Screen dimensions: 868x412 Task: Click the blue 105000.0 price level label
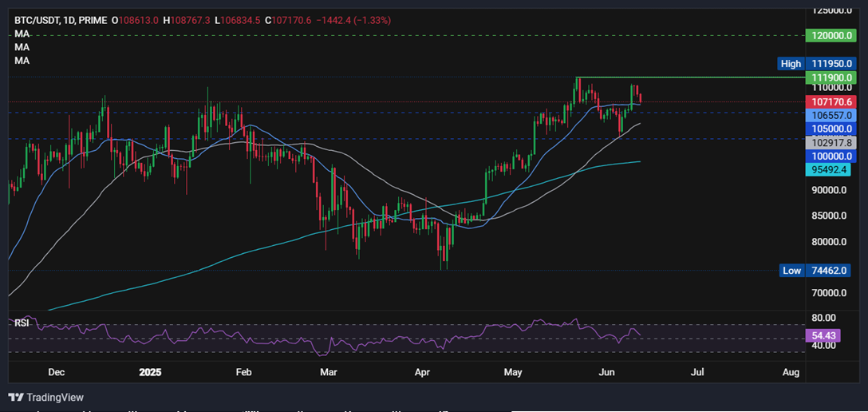831,129
